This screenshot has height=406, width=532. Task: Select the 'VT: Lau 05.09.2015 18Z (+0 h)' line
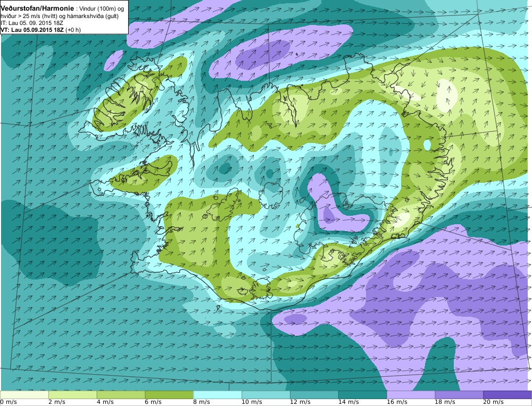[41, 29]
